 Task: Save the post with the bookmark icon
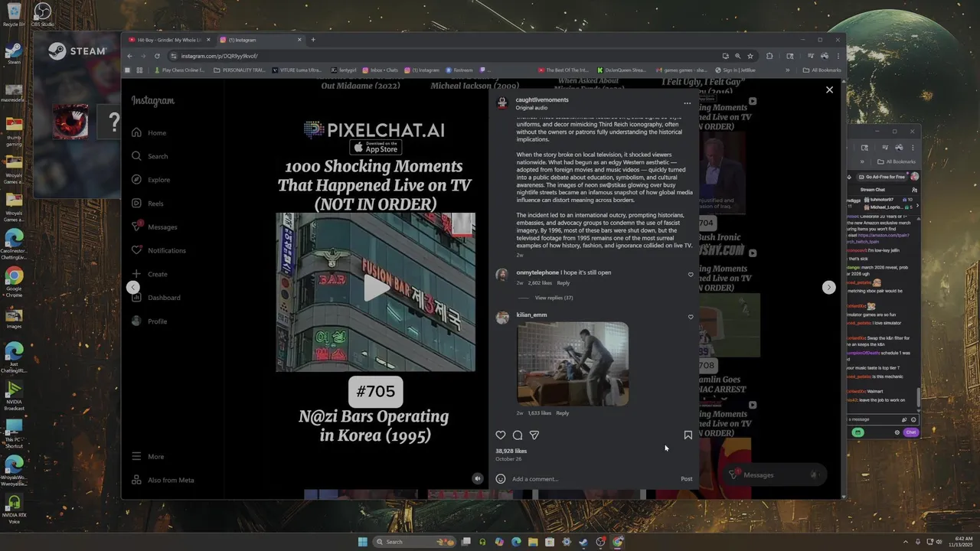[x=688, y=435]
